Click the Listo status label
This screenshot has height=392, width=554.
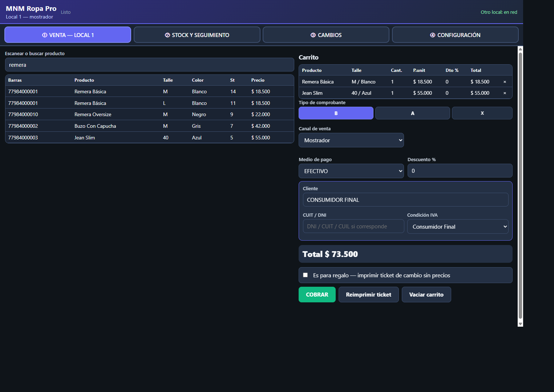[66, 12]
